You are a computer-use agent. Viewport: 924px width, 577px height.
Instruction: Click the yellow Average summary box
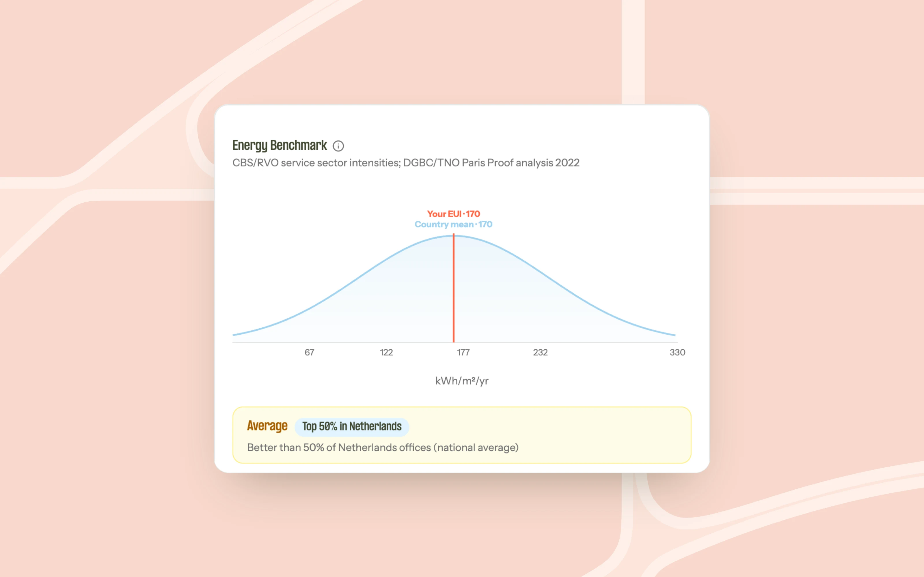click(462, 435)
